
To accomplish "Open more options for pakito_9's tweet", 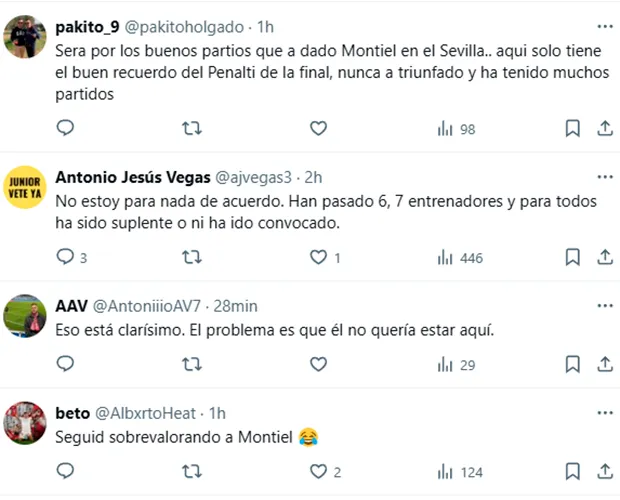I will point(604,26).
